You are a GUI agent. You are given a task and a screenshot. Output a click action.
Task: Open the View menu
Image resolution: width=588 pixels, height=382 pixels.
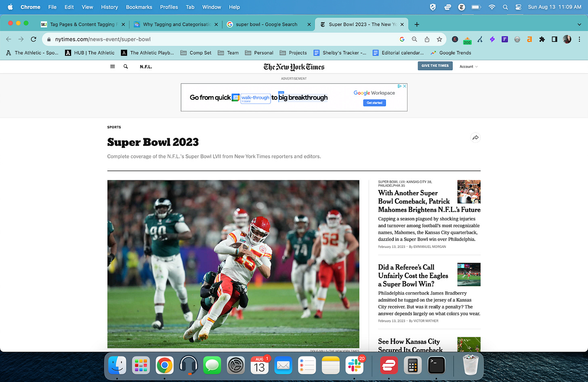pyautogui.click(x=87, y=7)
